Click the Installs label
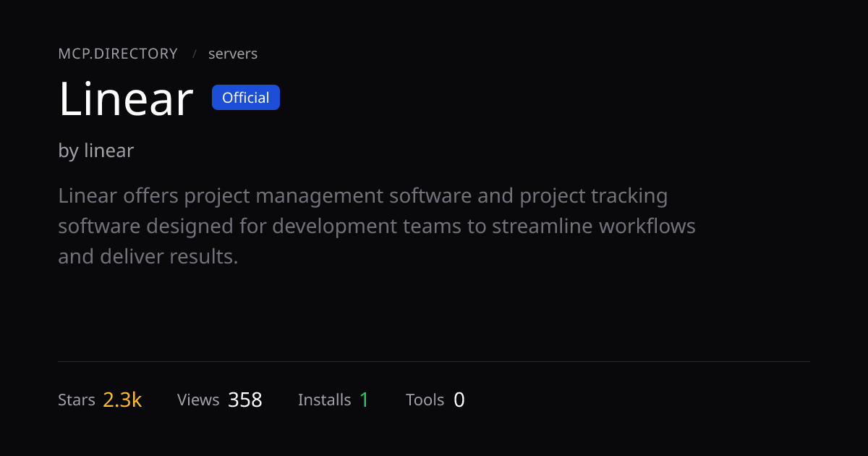 tap(325, 400)
